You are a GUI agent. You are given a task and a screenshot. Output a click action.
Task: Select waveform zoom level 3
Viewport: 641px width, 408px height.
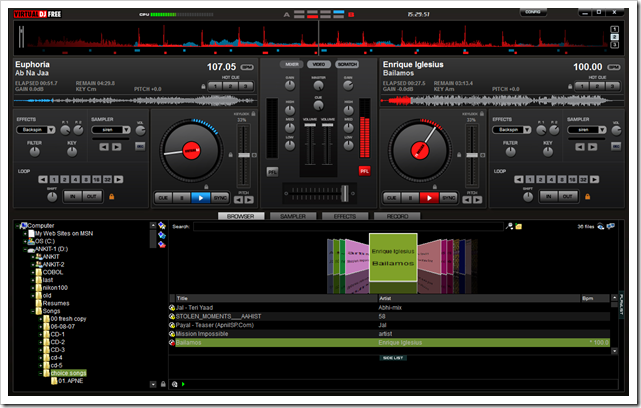pyautogui.click(x=614, y=45)
